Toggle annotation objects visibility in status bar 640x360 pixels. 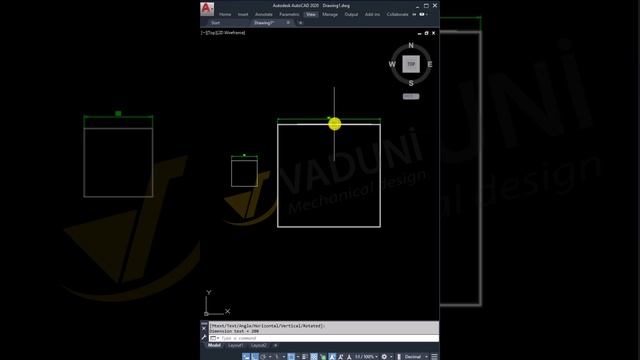pos(332,357)
